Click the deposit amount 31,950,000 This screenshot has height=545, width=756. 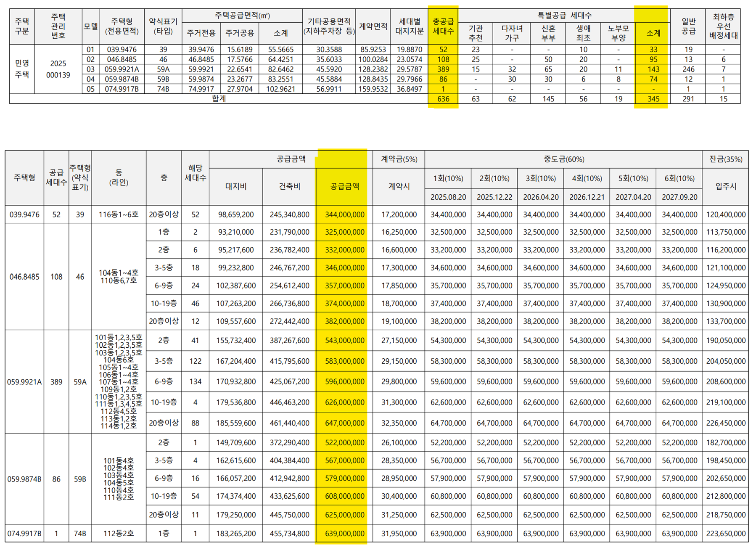click(399, 533)
